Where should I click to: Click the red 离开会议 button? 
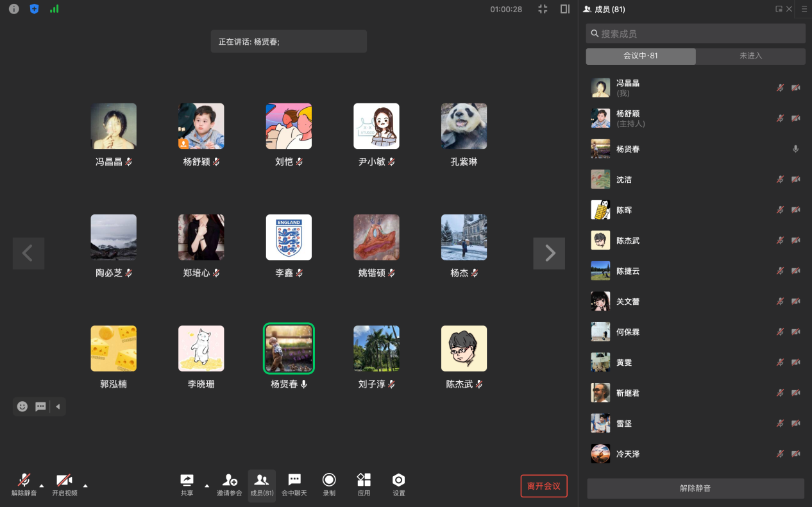pyautogui.click(x=543, y=486)
